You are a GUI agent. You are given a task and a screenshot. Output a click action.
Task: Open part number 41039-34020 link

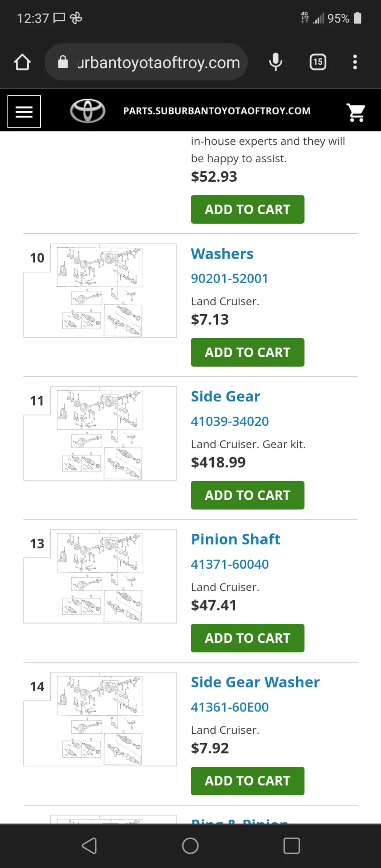230,421
